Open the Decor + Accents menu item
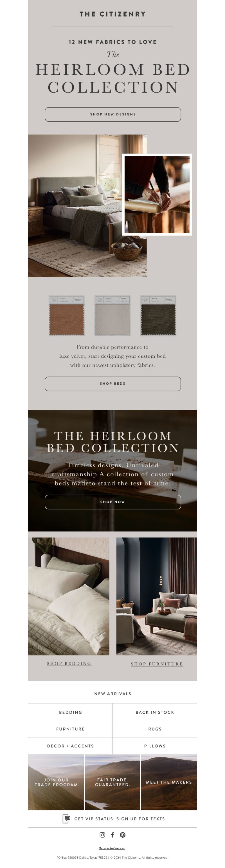 pyautogui.click(x=70, y=746)
